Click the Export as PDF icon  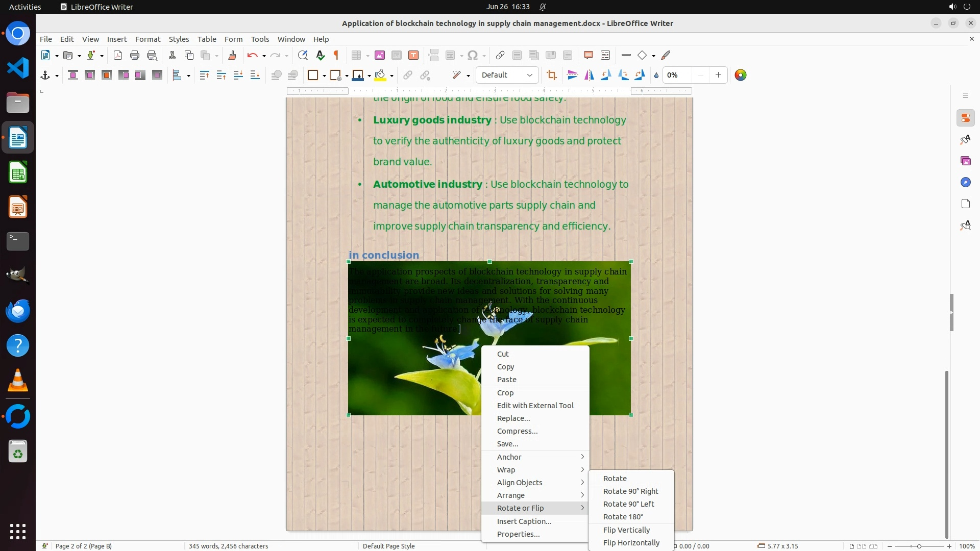point(118,56)
